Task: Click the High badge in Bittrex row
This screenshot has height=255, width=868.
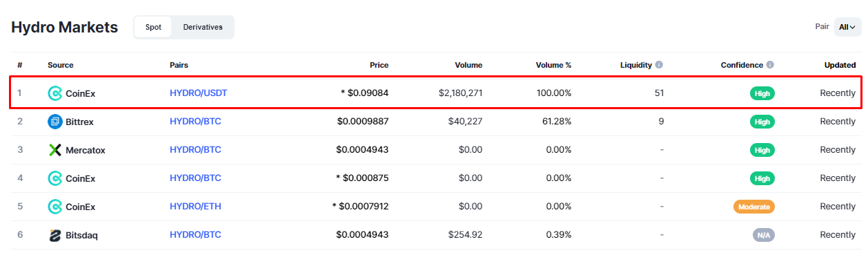Action: (x=762, y=122)
